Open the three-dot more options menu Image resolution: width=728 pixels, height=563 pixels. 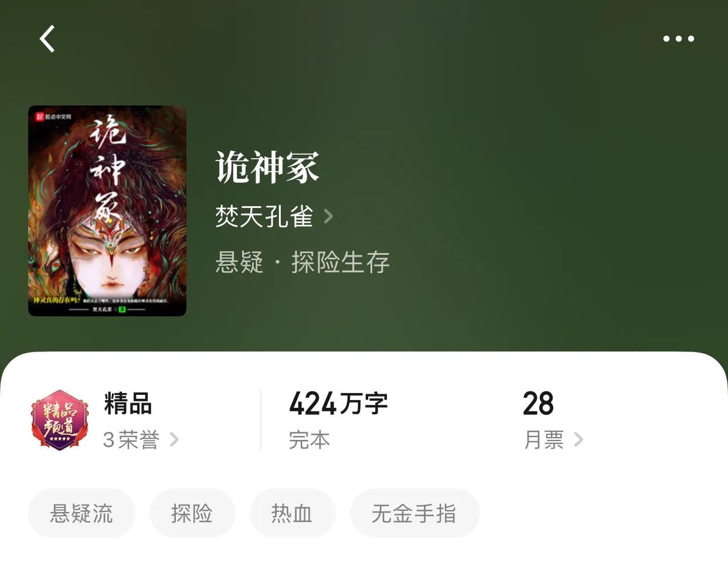point(678,39)
